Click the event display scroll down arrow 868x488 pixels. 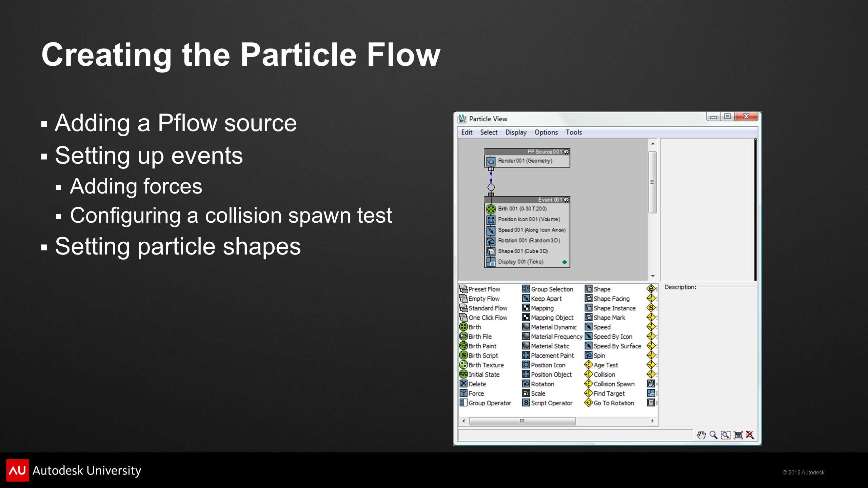click(x=652, y=276)
